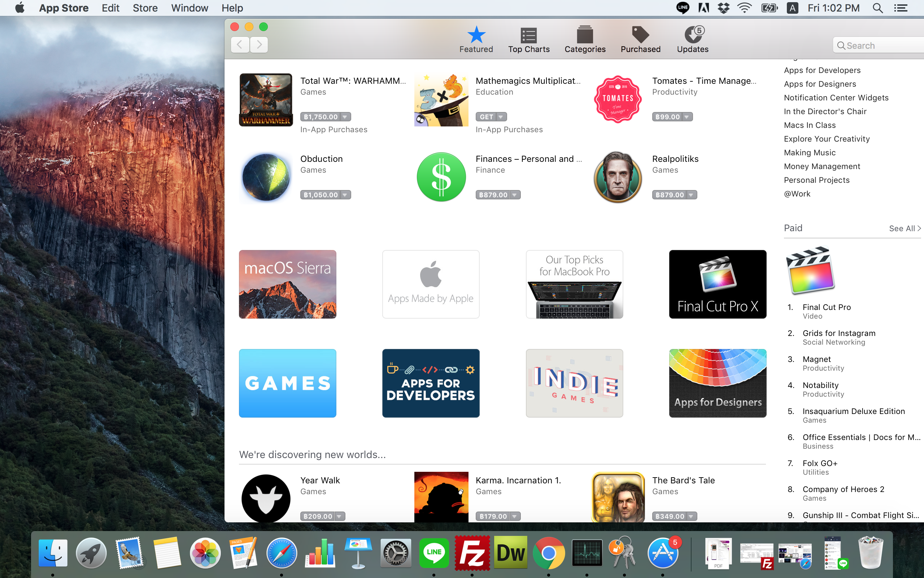Open Apps Made by Apple banner
The width and height of the screenshot is (924, 578).
(x=431, y=284)
